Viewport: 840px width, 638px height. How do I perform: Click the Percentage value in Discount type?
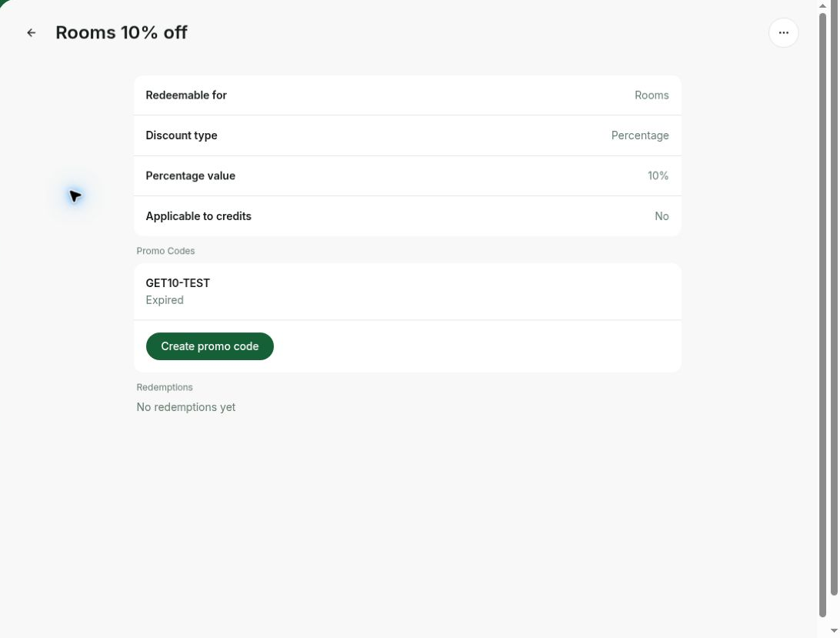[640, 135]
